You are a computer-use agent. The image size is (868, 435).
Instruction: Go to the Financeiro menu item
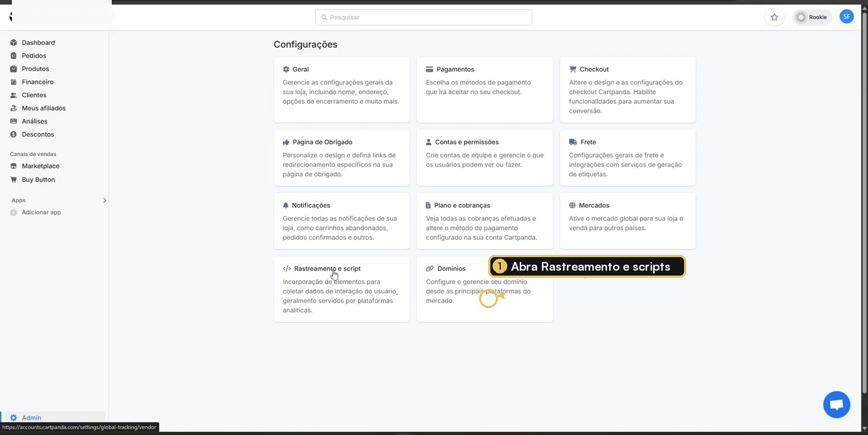tap(37, 82)
